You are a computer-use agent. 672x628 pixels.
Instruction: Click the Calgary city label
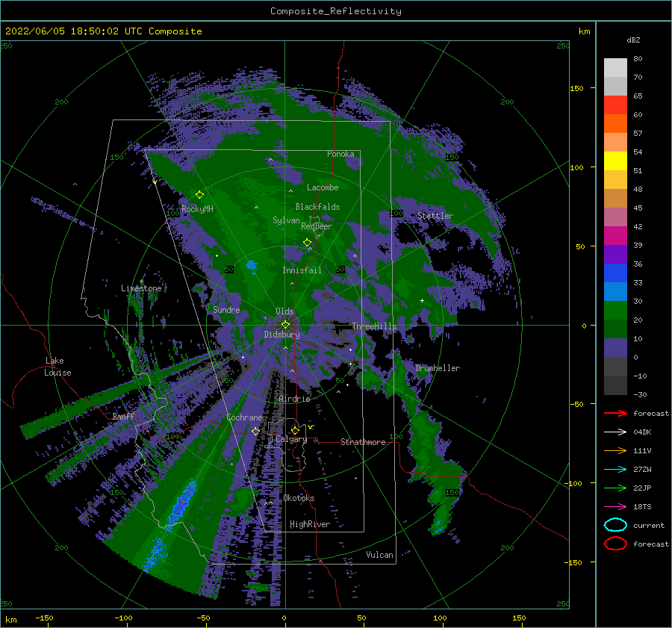tap(291, 439)
